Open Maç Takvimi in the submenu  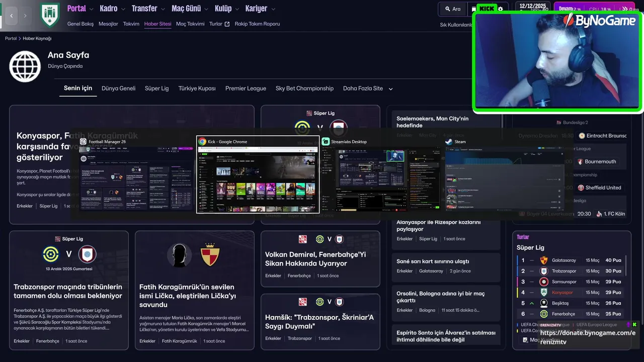click(190, 24)
